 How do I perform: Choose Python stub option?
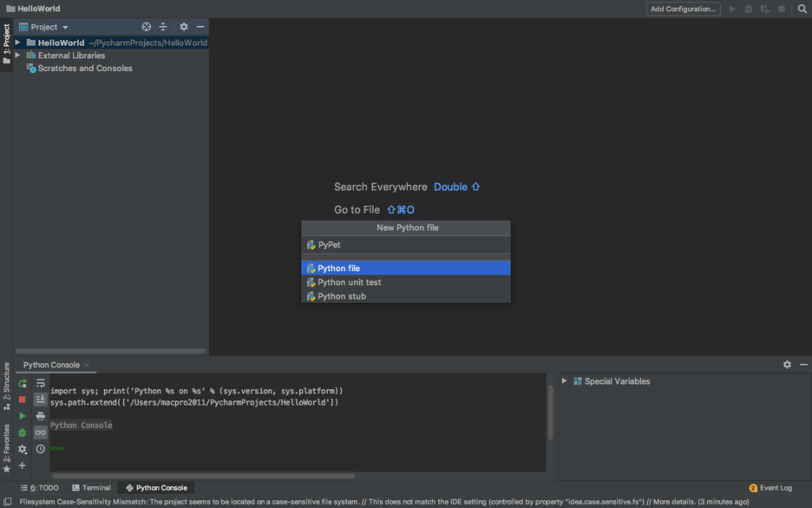pos(406,296)
